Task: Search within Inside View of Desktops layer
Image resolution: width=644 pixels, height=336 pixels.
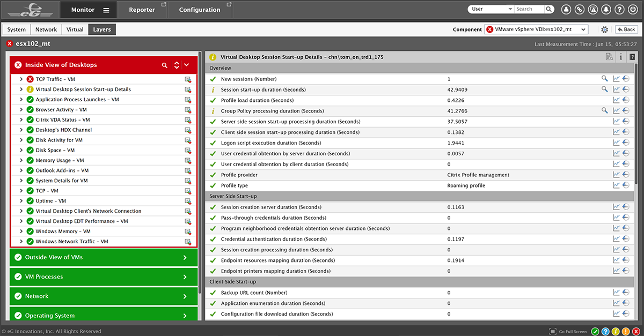Action: [165, 65]
